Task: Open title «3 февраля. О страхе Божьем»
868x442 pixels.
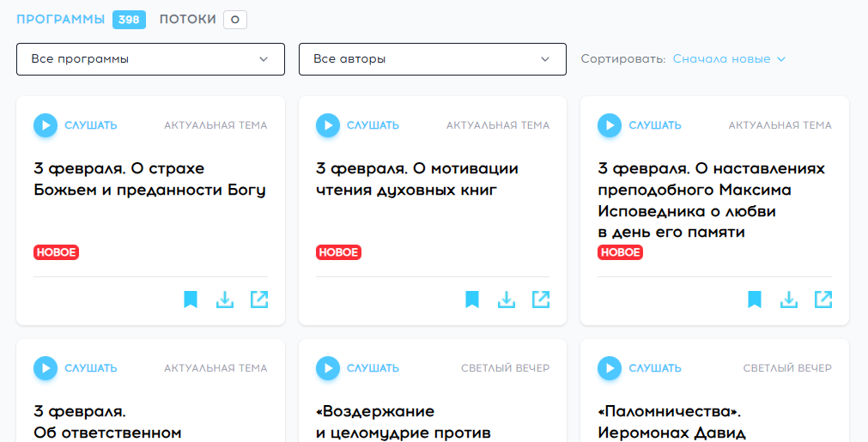Action: point(149,179)
